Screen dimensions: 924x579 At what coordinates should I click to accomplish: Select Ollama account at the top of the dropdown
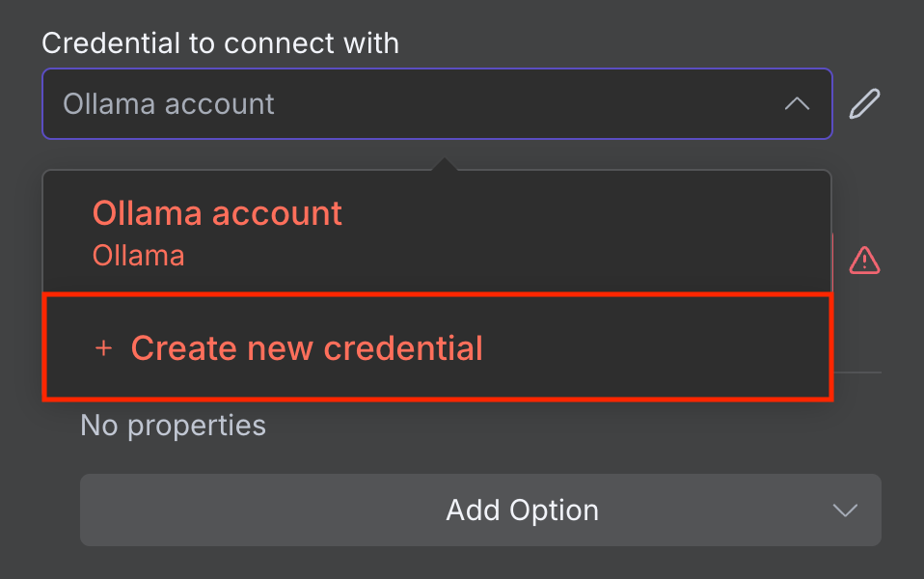(x=217, y=213)
